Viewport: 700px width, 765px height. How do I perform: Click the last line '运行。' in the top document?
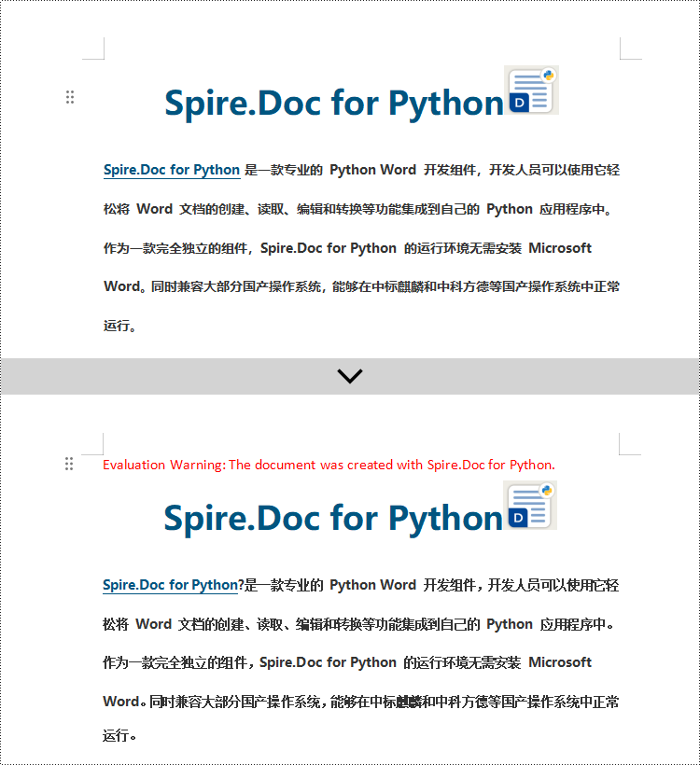pos(119,326)
